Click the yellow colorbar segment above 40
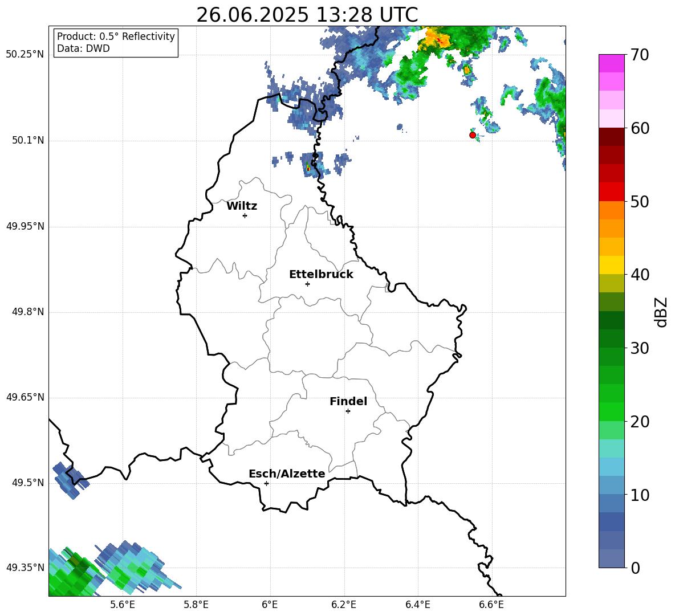The width and height of the screenshot is (675, 616). 611,265
